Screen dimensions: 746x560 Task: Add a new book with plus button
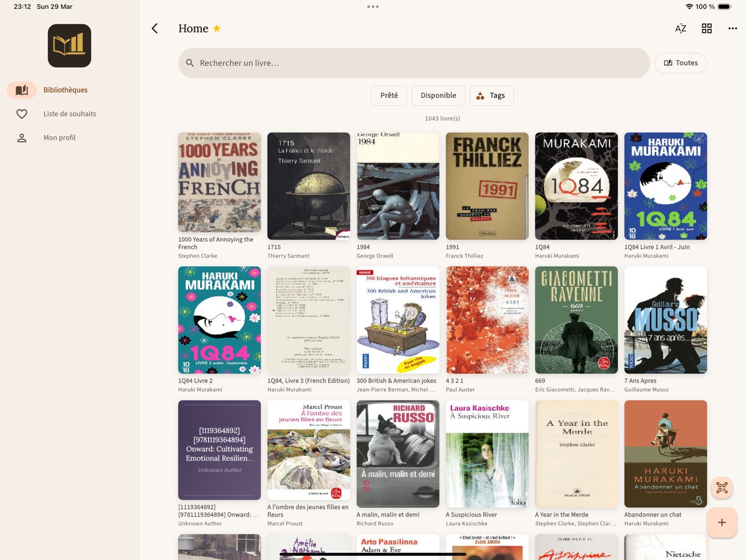coord(722,523)
